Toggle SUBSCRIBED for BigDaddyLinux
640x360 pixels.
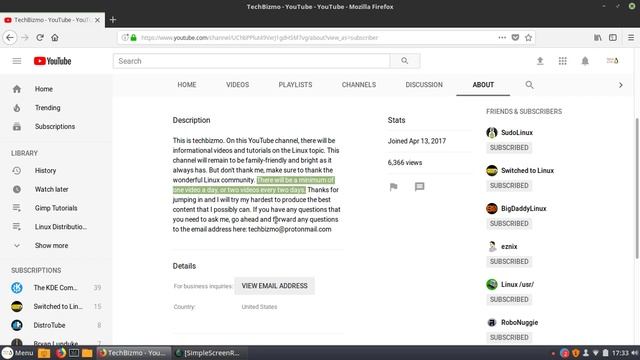509,223
